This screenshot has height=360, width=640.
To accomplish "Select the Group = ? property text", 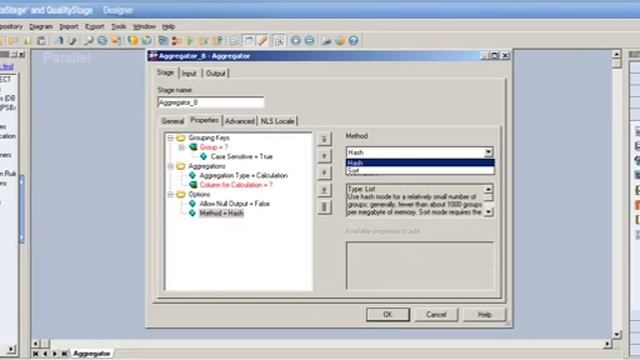I will coord(213,147).
